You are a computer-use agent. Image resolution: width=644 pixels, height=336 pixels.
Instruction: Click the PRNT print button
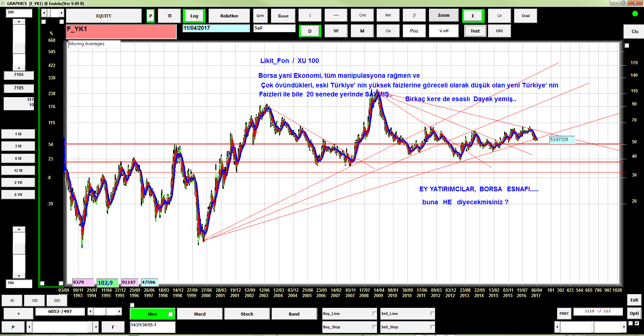[564, 314]
